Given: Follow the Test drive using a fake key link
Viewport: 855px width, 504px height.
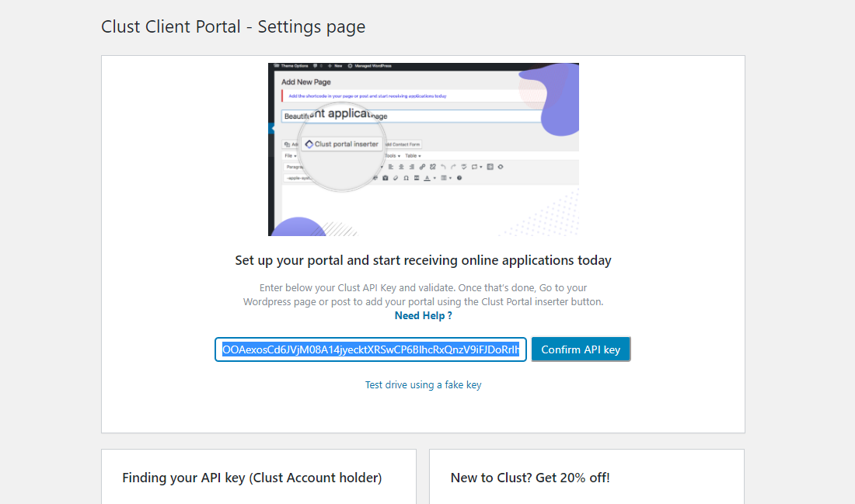Looking at the screenshot, I should [423, 385].
